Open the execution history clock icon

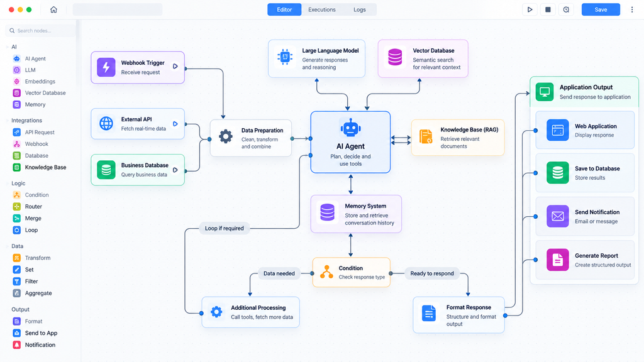coord(566,9)
